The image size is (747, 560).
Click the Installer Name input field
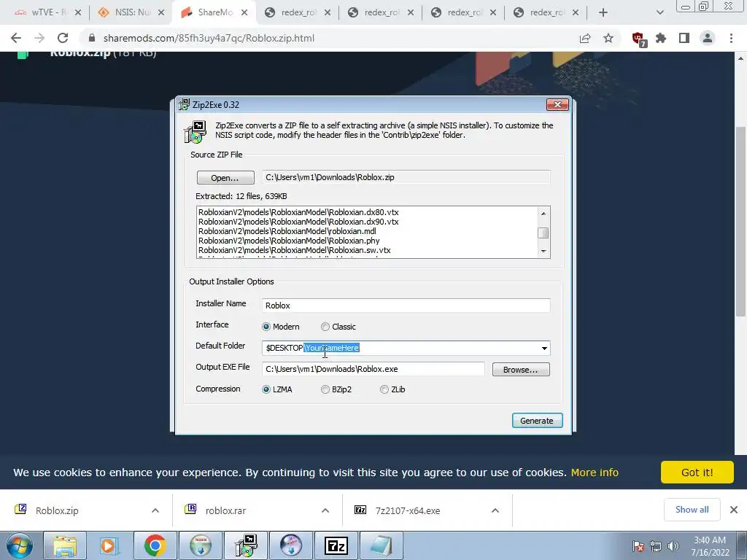406,306
